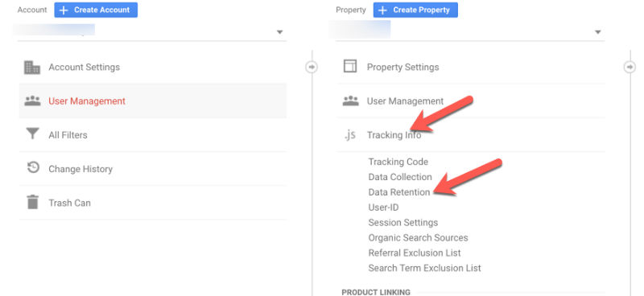Select Referral Exclusion List
The image size is (644, 296).
point(415,253)
